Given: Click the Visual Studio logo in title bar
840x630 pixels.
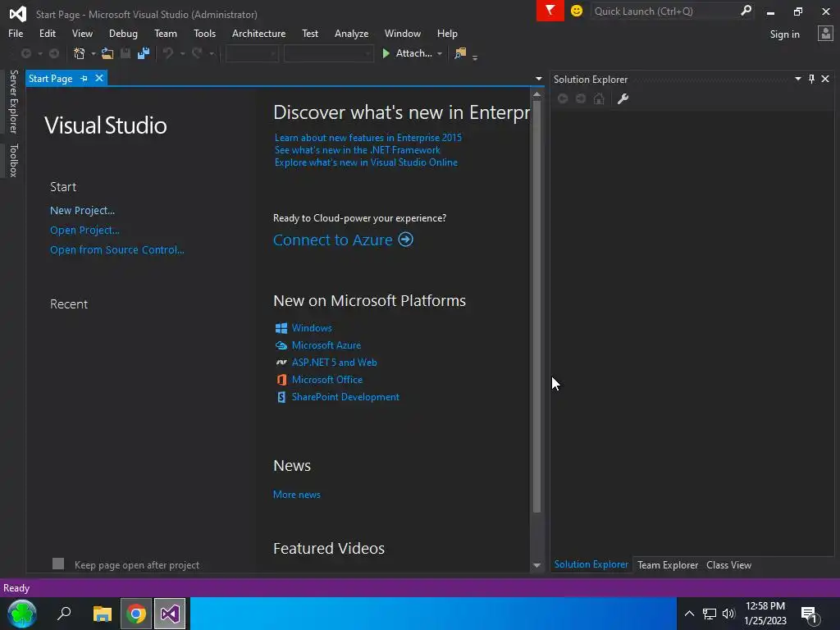Looking at the screenshot, I should pyautogui.click(x=18, y=13).
